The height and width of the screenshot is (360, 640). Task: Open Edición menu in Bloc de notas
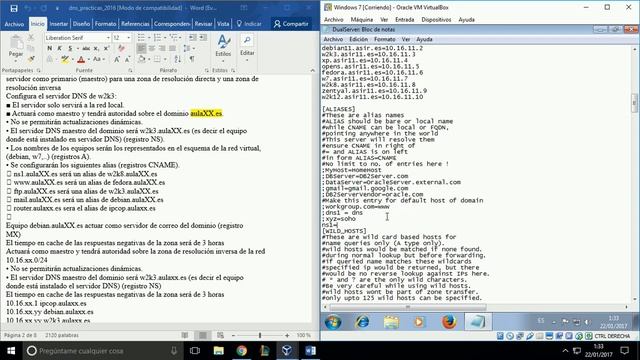point(358,40)
